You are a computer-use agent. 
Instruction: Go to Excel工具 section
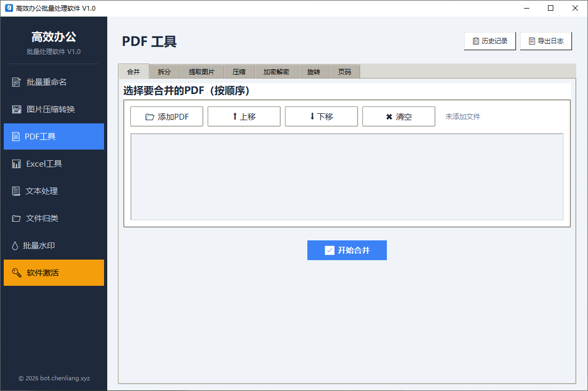coord(54,164)
